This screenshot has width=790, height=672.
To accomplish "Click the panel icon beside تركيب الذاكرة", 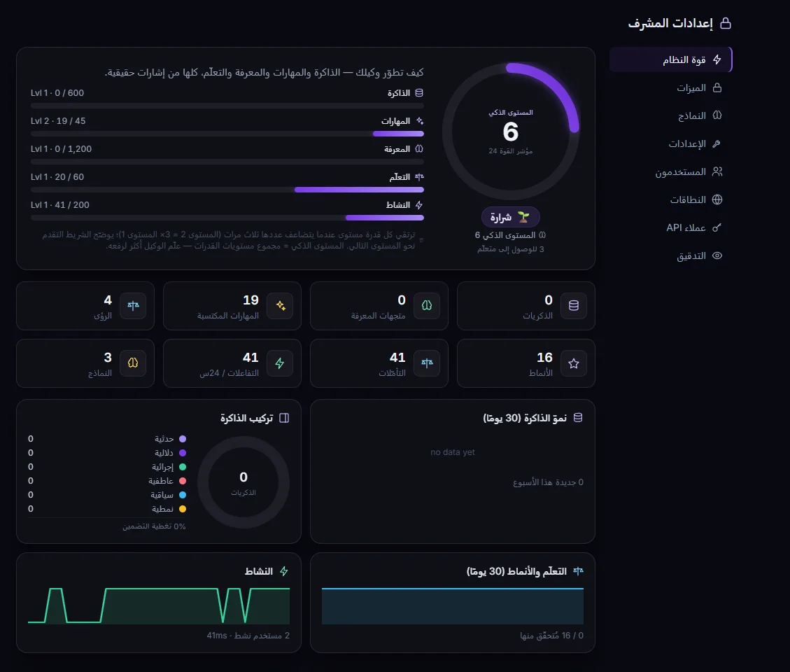I will [284, 418].
